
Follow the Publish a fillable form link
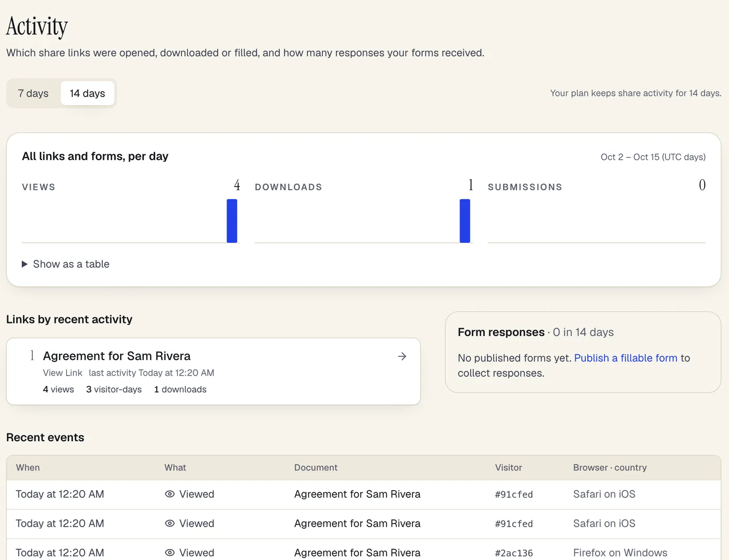point(625,358)
